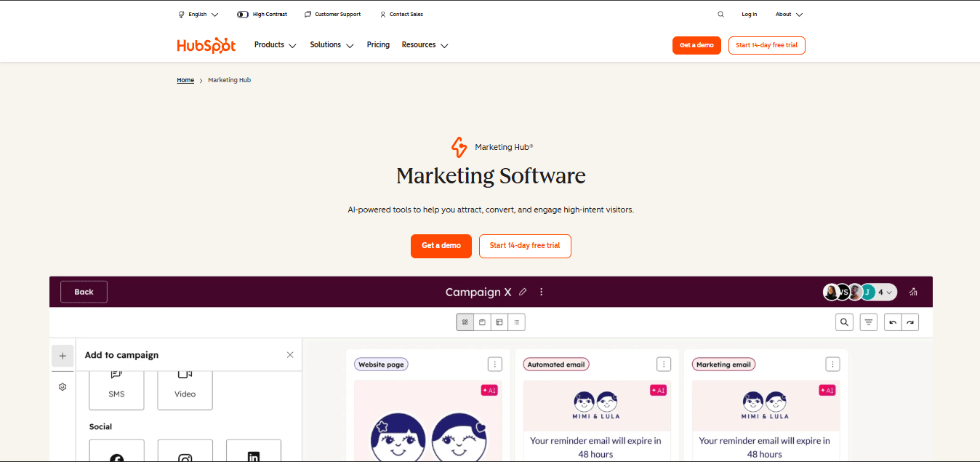Screen dimensions: 980x462
Task: Click Contact Sales link
Action: pyautogui.click(x=401, y=15)
